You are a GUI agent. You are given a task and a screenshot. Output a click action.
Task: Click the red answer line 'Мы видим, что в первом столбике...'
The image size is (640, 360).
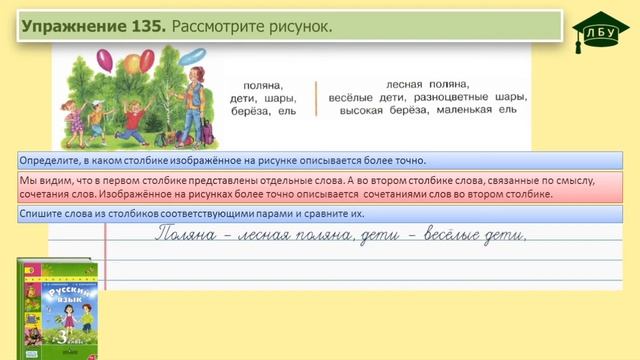(307, 180)
